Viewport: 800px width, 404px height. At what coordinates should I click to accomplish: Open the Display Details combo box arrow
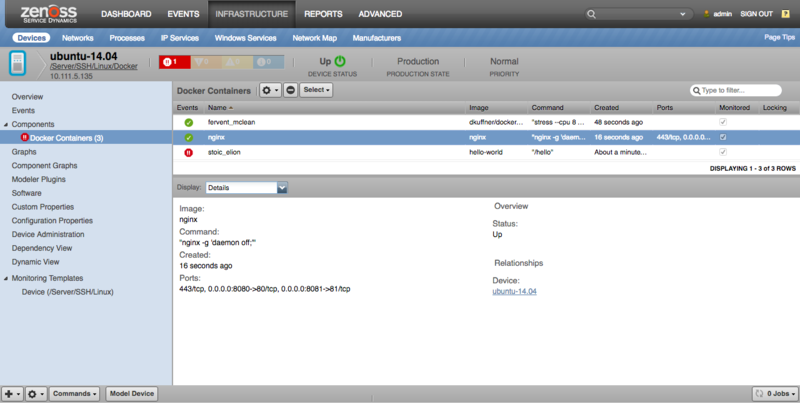pos(282,188)
